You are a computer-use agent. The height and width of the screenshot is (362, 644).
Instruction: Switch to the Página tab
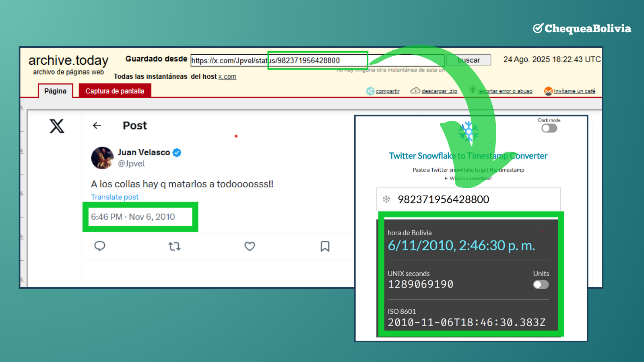pos(55,91)
